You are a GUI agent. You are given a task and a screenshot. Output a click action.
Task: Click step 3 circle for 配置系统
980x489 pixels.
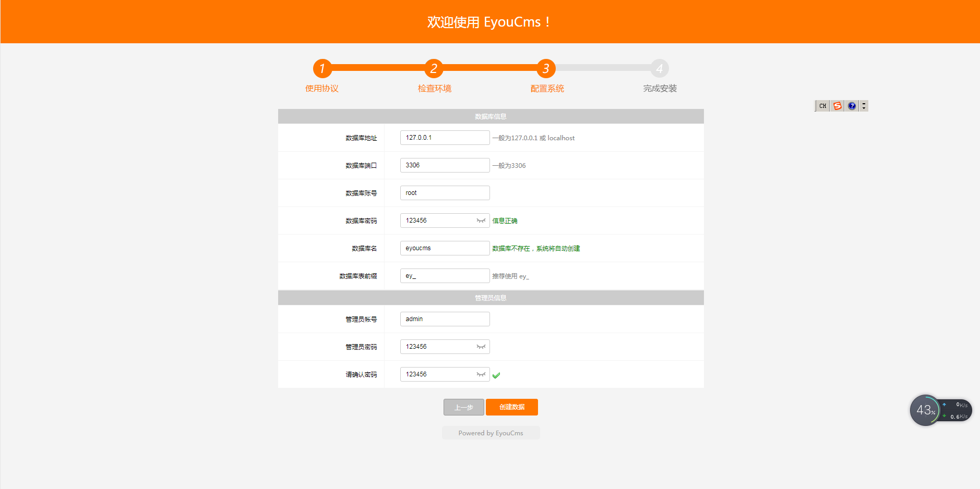[x=546, y=68]
